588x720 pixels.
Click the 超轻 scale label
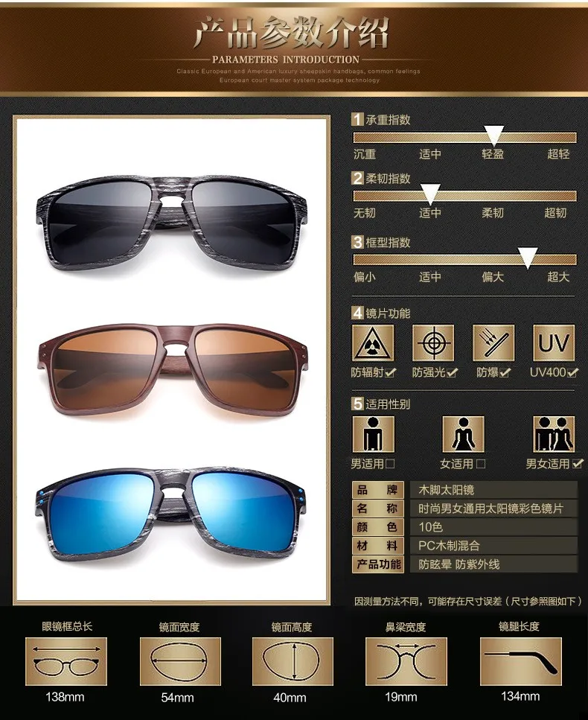coord(558,154)
